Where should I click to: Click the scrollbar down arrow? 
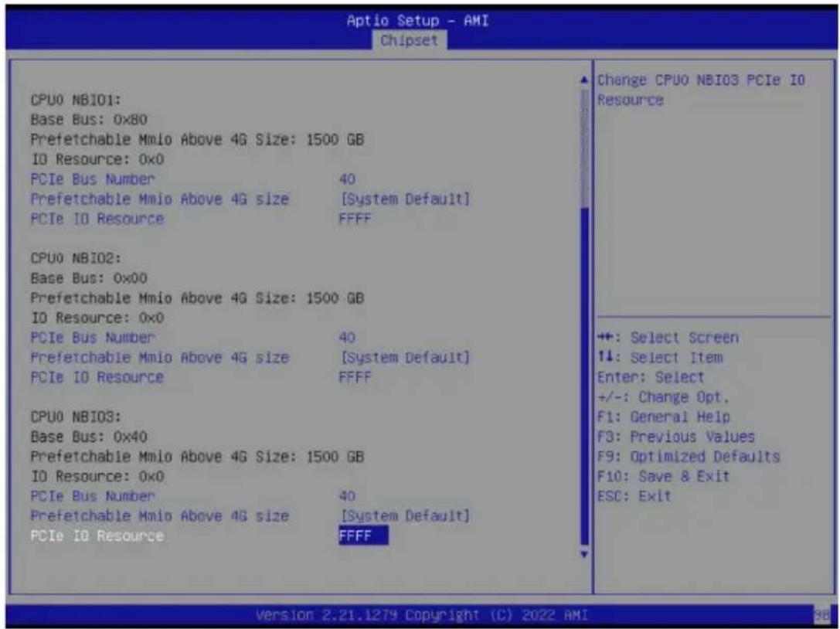[584, 555]
